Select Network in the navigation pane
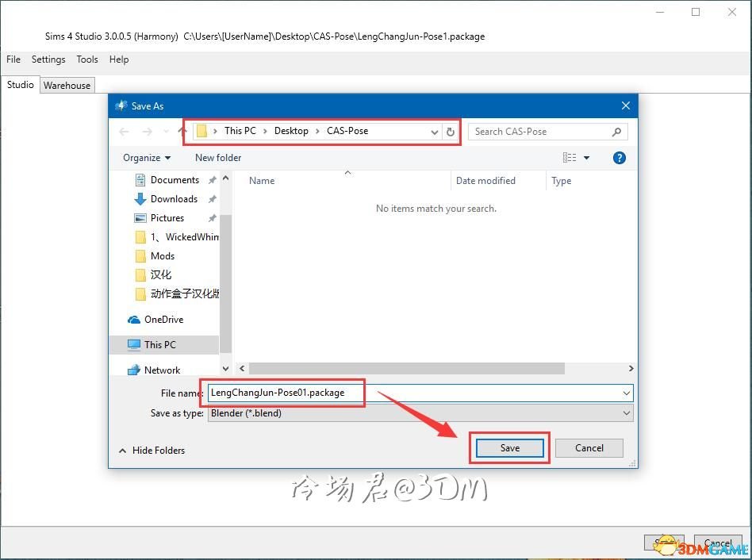The image size is (752, 560). 162,370
